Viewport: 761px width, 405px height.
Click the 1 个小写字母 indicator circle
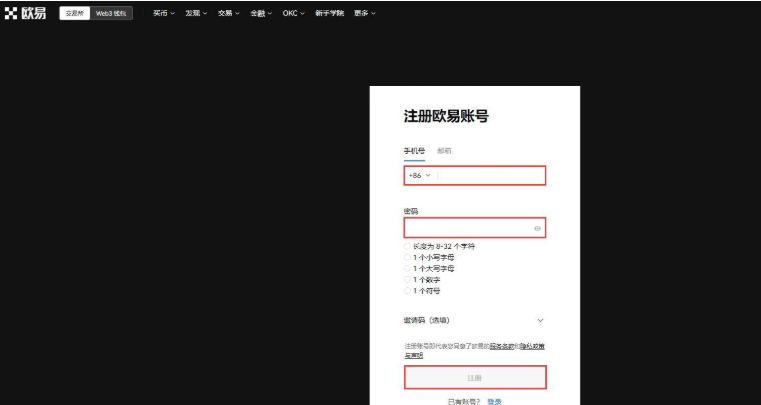(407, 257)
